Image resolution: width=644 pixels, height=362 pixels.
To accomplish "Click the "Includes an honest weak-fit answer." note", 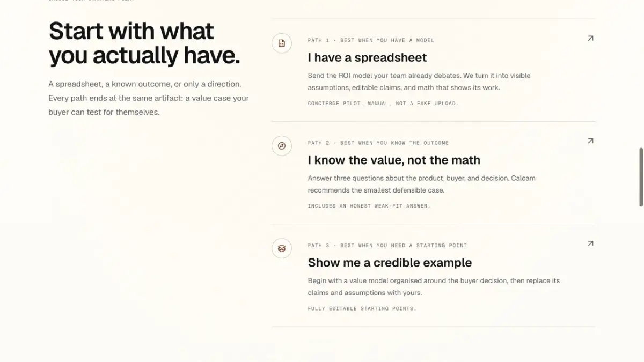I will 369,205.
